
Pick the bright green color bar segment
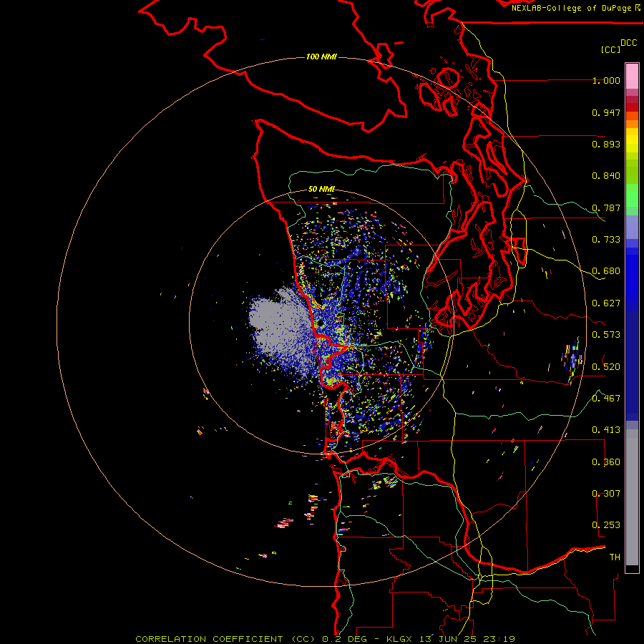(x=632, y=195)
